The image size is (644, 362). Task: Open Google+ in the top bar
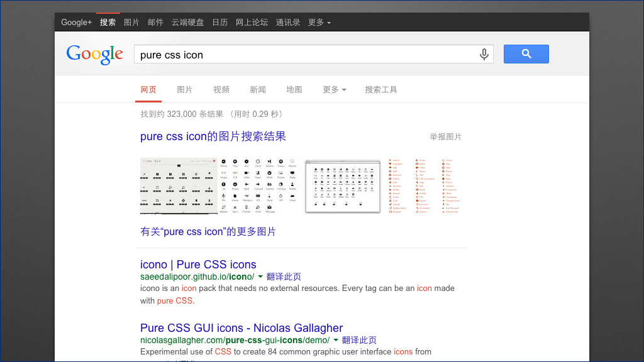[76, 22]
